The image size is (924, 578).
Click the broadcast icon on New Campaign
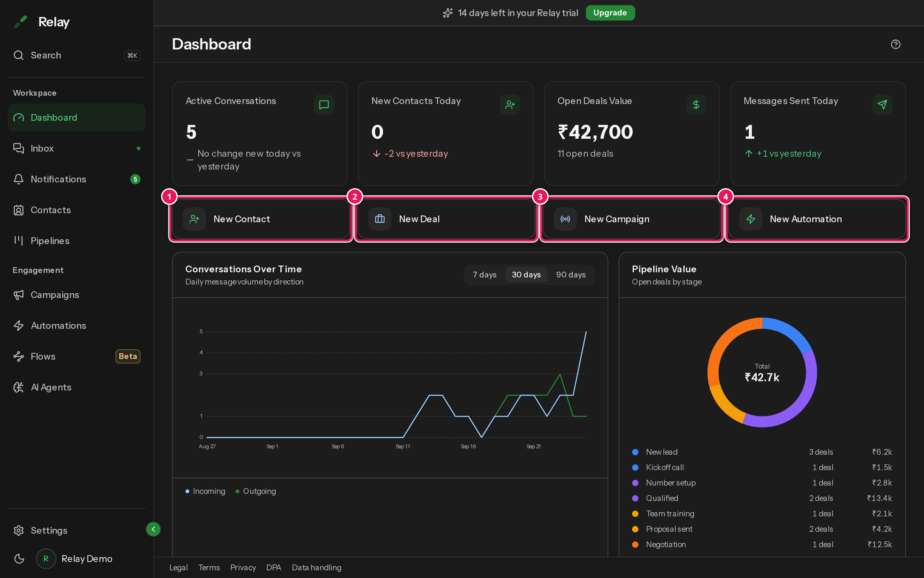coord(565,219)
